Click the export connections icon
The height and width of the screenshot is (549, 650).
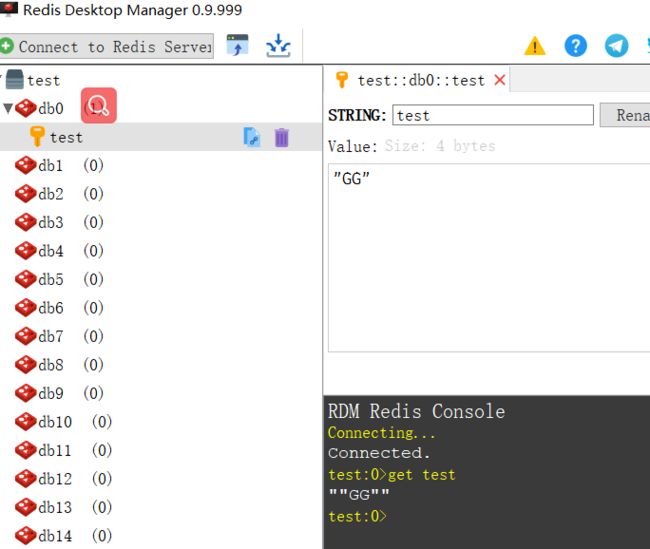pyautogui.click(x=278, y=45)
